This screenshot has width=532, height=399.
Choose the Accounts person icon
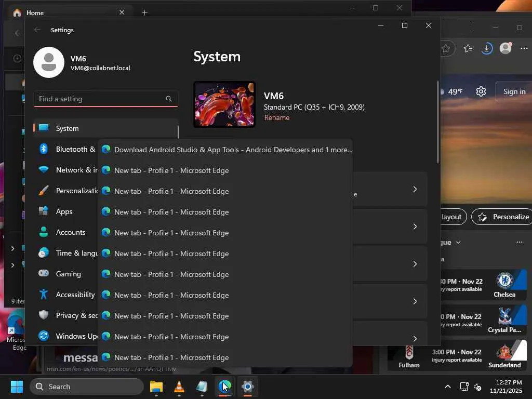[44, 232]
